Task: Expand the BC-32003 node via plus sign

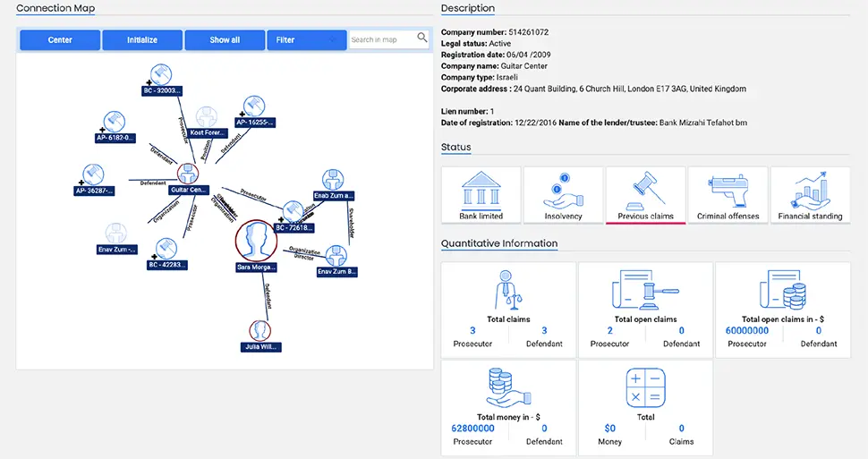Action: tap(149, 83)
